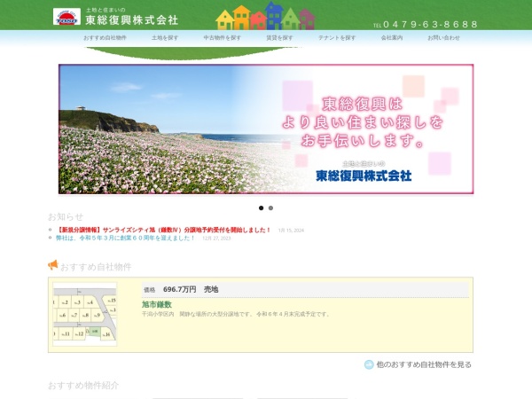Click the 1月 15, 2024 news date
The height and width of the screenshot is (399, 532).
[291, 231]
